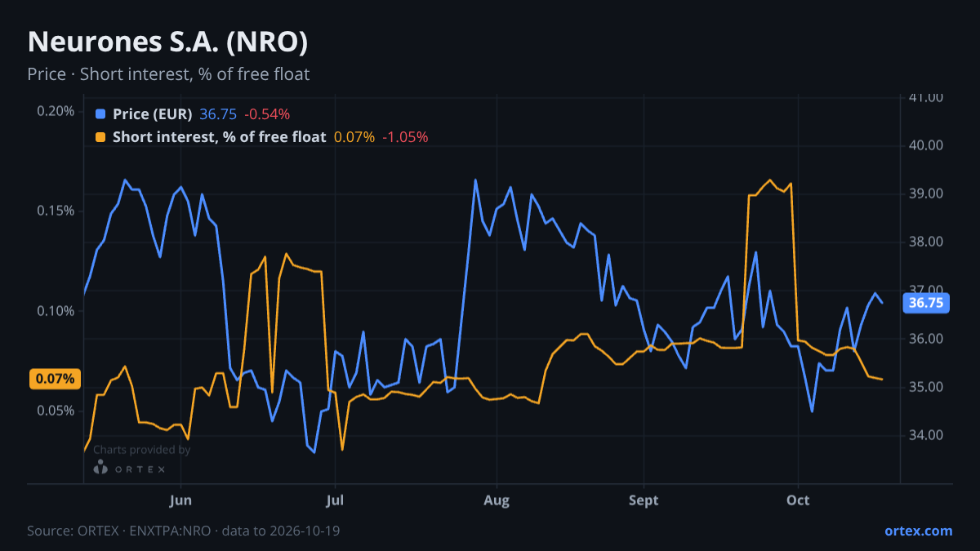The height and width of the screenshot is (551, 980).
Task: Click the chart subtitle Price · Short interest
Action: pyautogui.click(x=168, y=74)
